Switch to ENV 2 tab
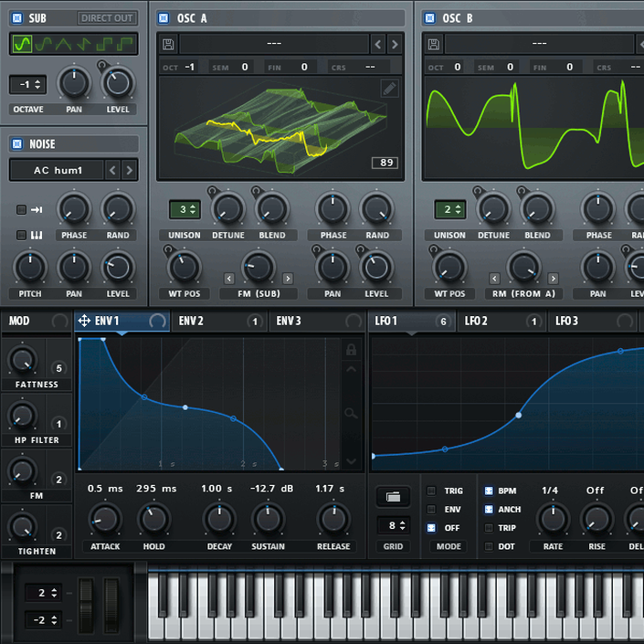 pos(219,321)
